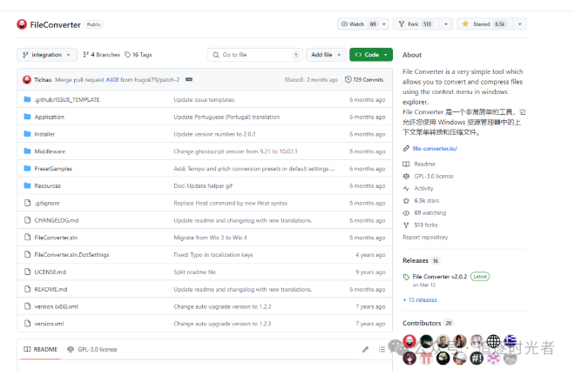Viewport: 588px width, 383px height.
Task: Click the Middleware folder icon
Action: (x=27, y=151)
